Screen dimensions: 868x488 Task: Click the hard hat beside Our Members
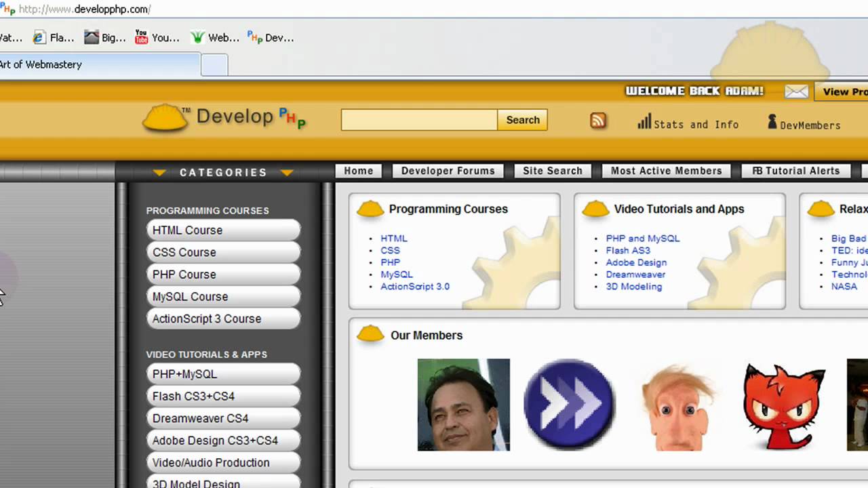pyautogui.click(x=371, y=333)
